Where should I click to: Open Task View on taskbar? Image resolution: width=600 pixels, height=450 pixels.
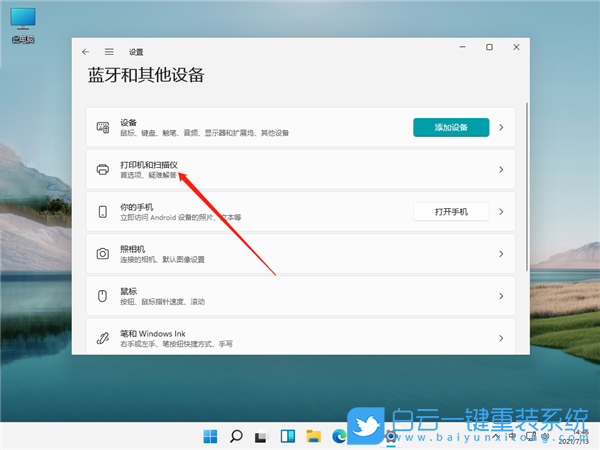[261, 437]
